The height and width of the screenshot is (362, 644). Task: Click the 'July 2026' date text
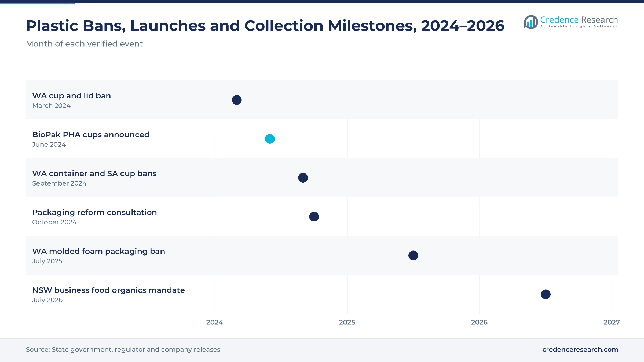[47, 300]
